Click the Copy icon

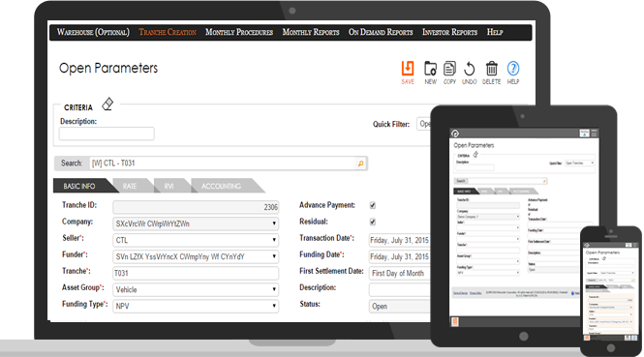point(449,73)
